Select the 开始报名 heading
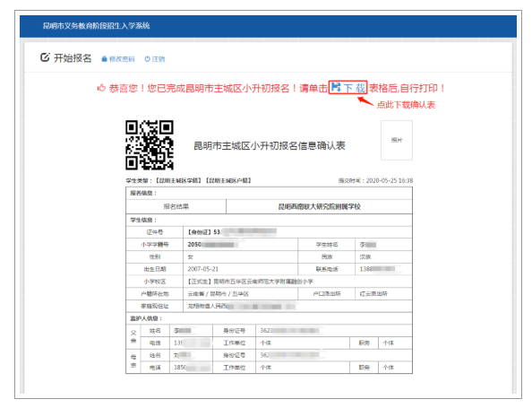The height and width of the screenshot is (408, 532). [73, 58]
